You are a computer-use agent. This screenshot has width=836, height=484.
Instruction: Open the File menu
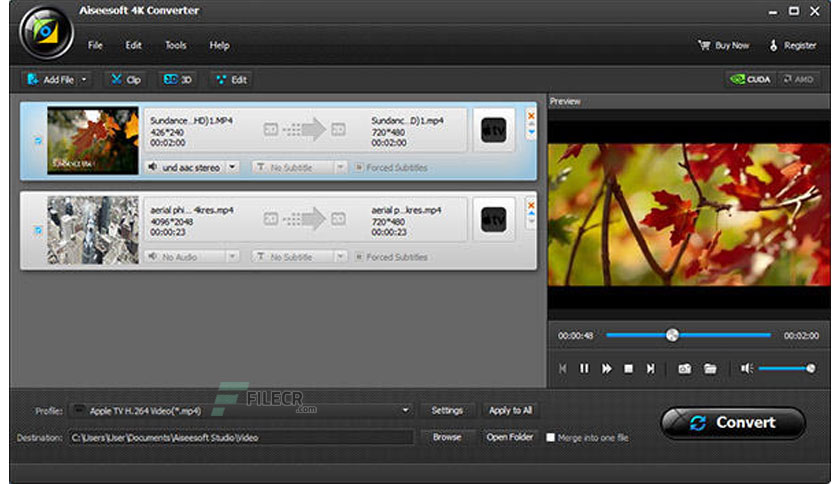pos(95,45)
